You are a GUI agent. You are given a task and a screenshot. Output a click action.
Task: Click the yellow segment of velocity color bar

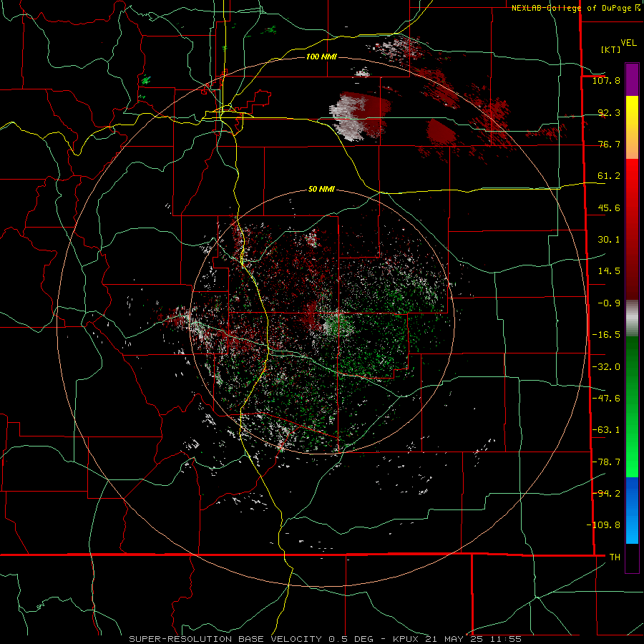(x=632, y=127)
